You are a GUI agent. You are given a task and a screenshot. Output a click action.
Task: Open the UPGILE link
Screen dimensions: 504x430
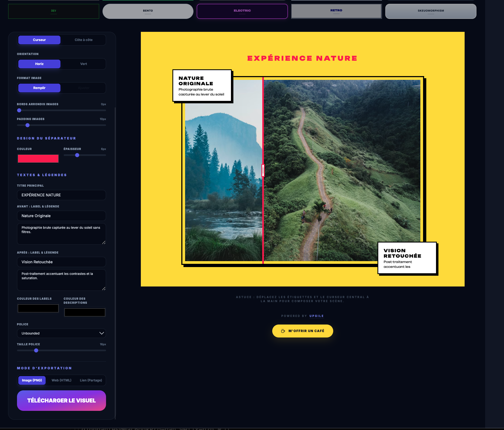[x=316, y=316]
